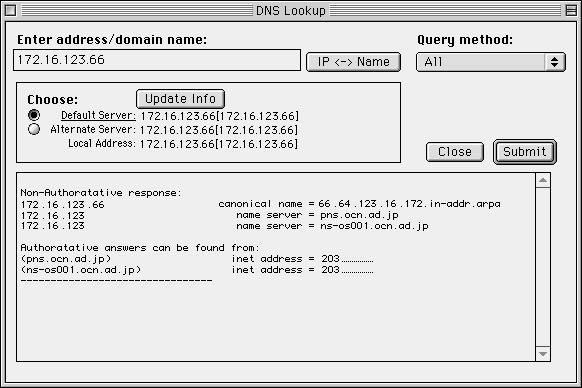Select the Alternate Server radio button

(x=34, y=129)
